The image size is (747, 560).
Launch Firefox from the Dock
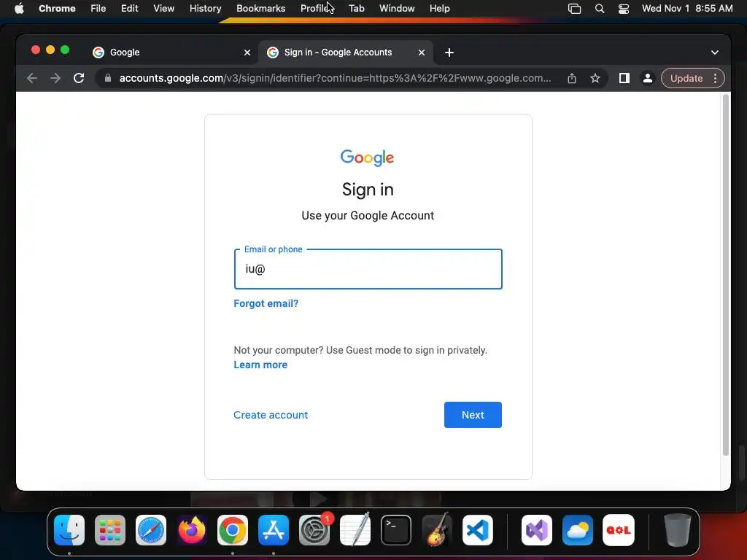192,530
